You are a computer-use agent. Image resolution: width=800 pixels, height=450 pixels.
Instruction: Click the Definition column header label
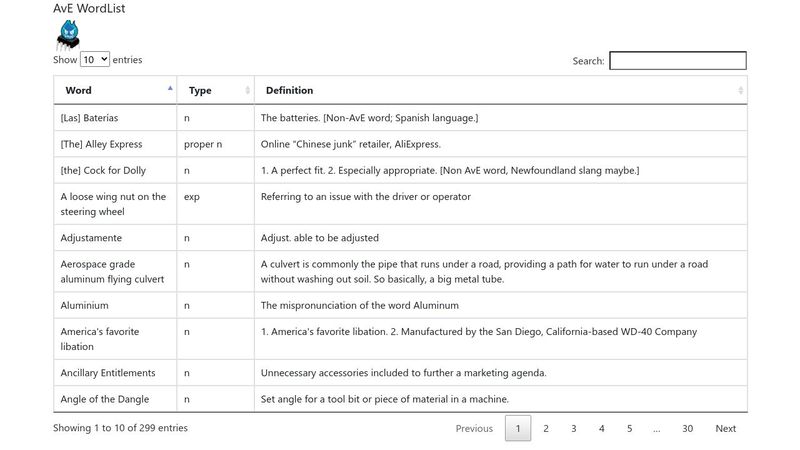pyautogui.click(x=289, y=91)
